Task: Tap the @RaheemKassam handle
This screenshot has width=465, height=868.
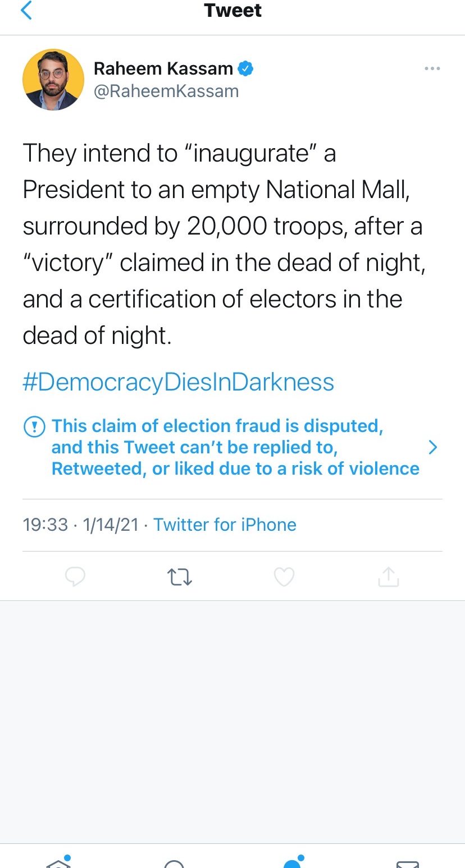Action: tap(166, 91)
